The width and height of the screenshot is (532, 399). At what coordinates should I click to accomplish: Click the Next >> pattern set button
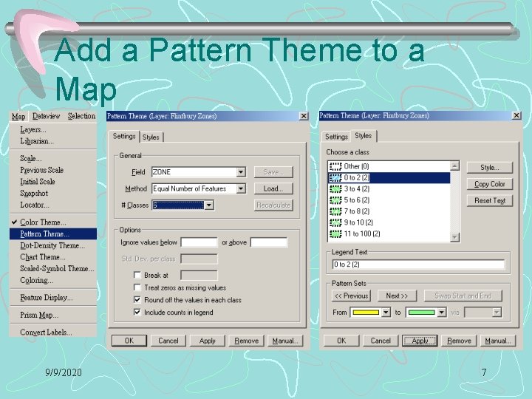[397, 296]
